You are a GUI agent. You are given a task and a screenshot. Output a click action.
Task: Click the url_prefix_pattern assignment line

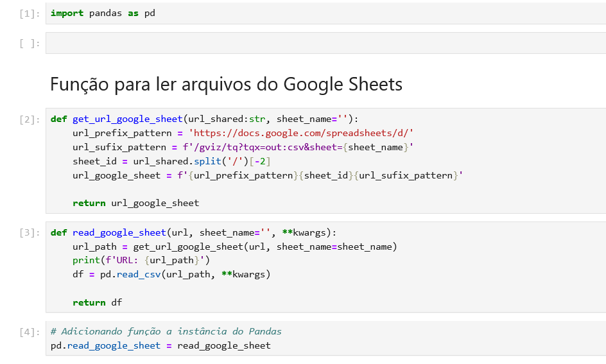pos(243,134)
